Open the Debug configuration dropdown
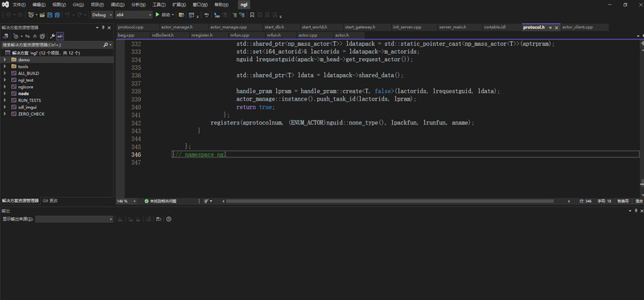 [x=102, y=14]
